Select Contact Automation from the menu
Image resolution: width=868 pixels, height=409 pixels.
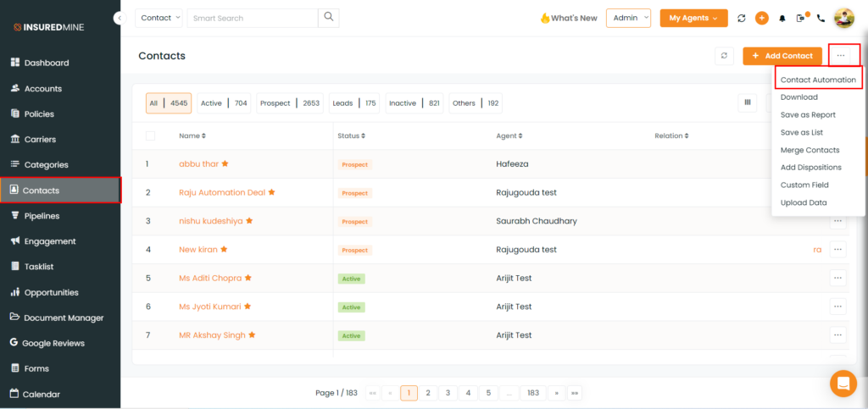point(818,80)
